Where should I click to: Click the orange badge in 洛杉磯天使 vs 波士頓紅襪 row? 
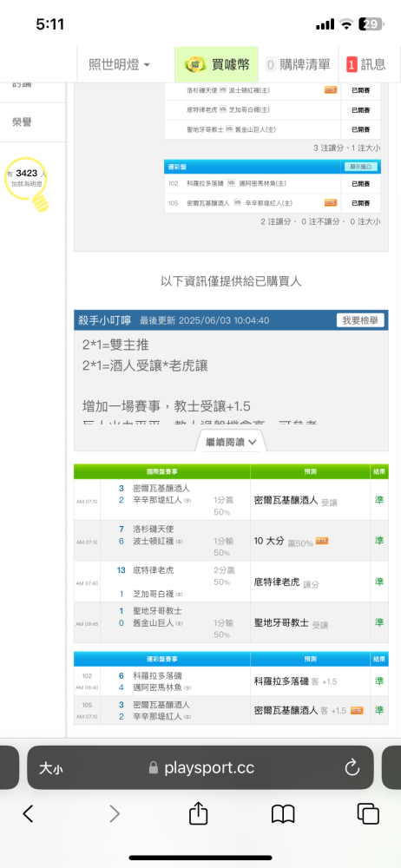(330, 89)
